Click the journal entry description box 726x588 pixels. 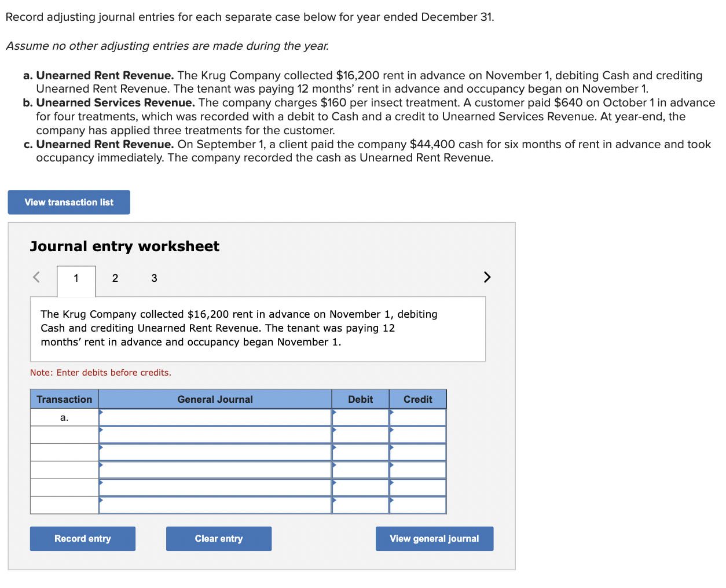pos(258,328)
